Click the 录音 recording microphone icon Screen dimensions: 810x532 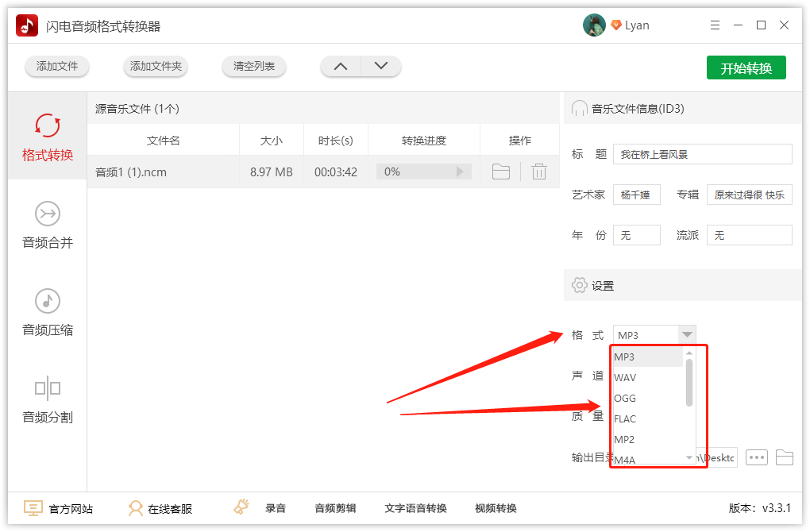[241, 506]
